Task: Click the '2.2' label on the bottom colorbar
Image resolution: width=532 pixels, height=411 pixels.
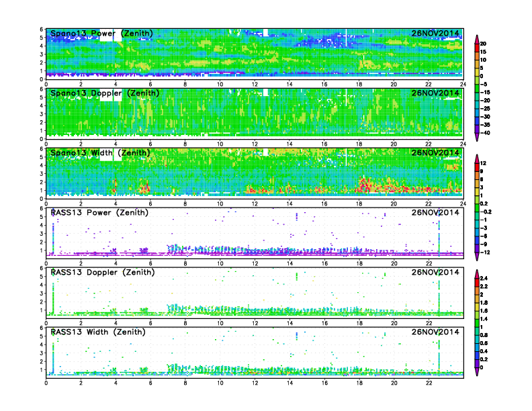Action: tap(484, 286)
